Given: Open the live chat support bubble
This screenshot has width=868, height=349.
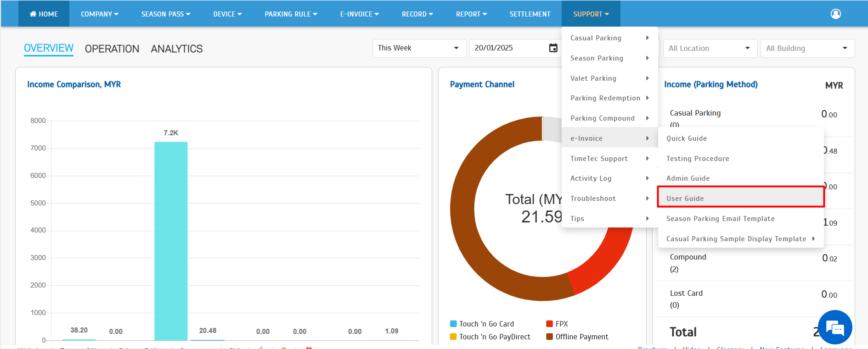Looking at the screenshot, I should pos(834,327).
